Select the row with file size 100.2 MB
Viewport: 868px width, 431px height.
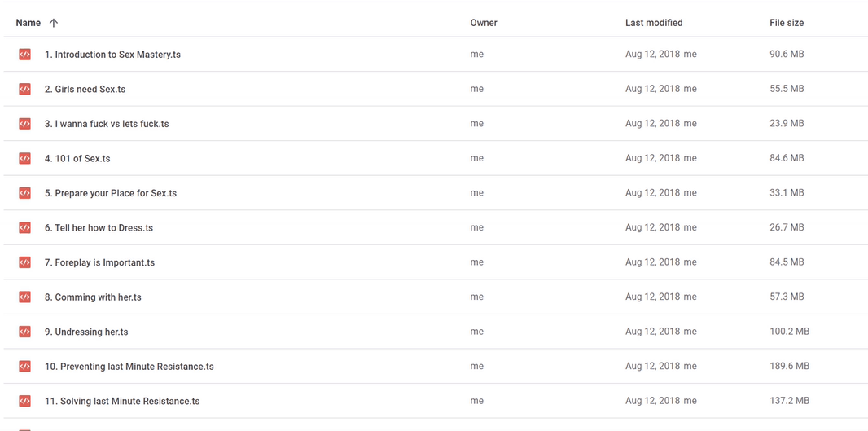pos(434,332)
